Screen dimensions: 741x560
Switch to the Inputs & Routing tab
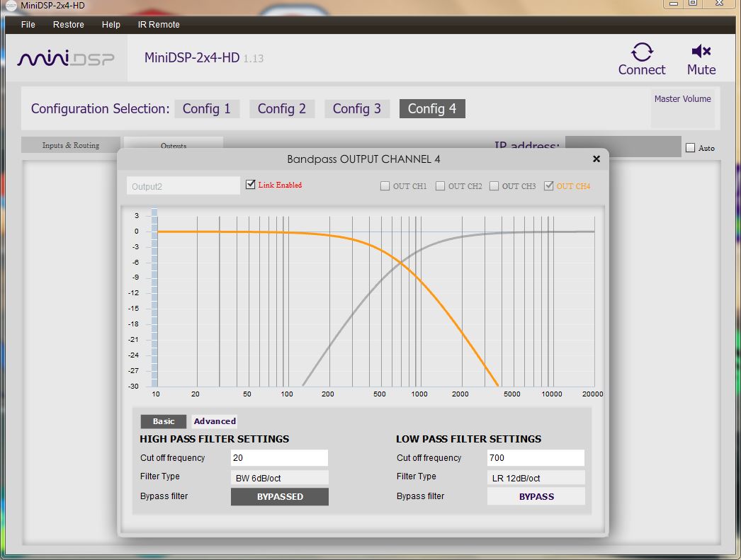(71, 145)
